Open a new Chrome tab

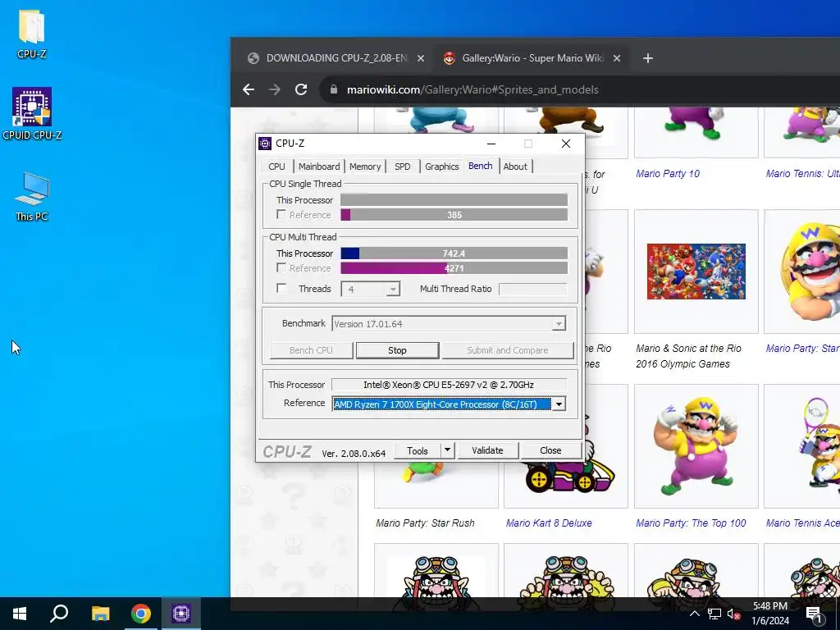tap(648, 58)
